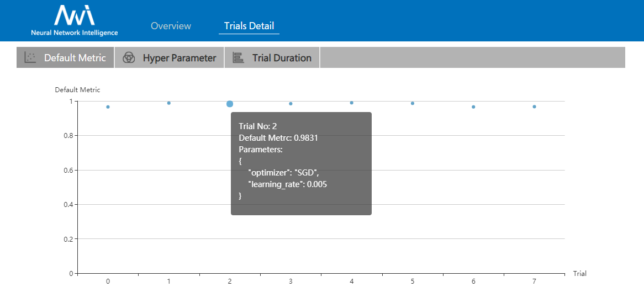Click the NNI logo icon
Screen dimensions: 644x303
click(x=74, y=16)
